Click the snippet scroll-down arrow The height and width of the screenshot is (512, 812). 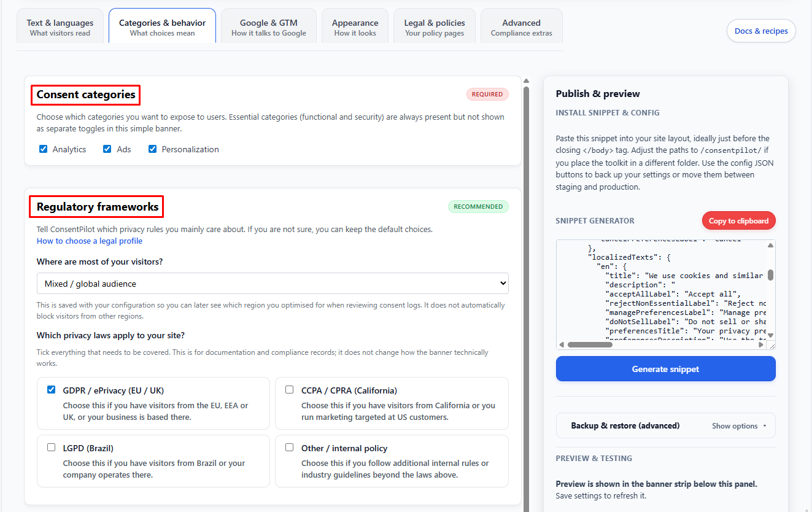click(770, 335)
